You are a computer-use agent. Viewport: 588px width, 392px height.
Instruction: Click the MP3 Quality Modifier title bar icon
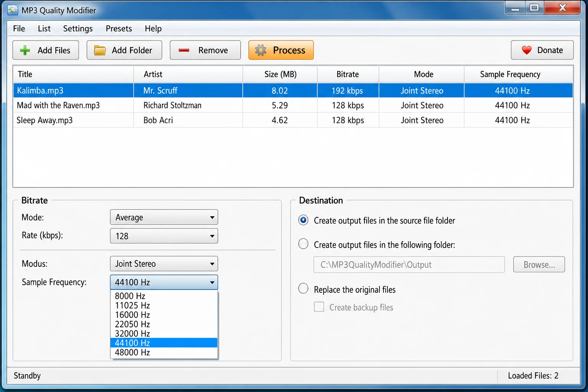tap(13, 10)
